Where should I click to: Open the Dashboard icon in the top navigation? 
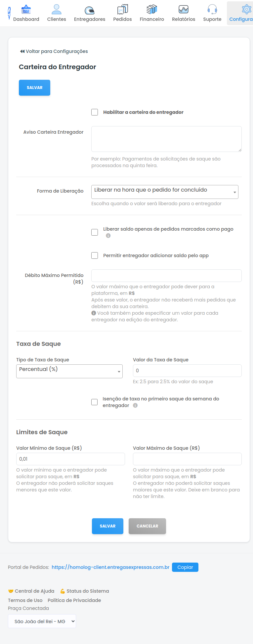[26, 10]
